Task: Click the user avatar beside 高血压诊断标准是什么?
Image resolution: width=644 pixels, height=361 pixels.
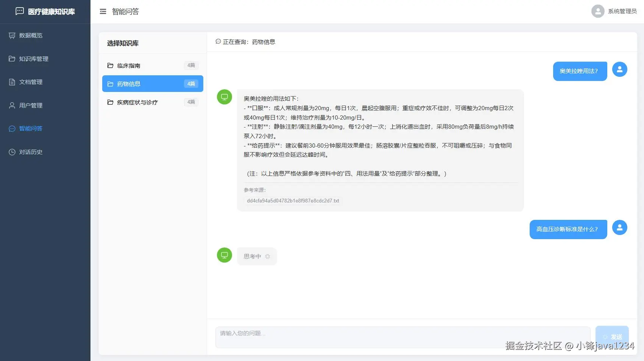Action: click(x=620, y=227)
